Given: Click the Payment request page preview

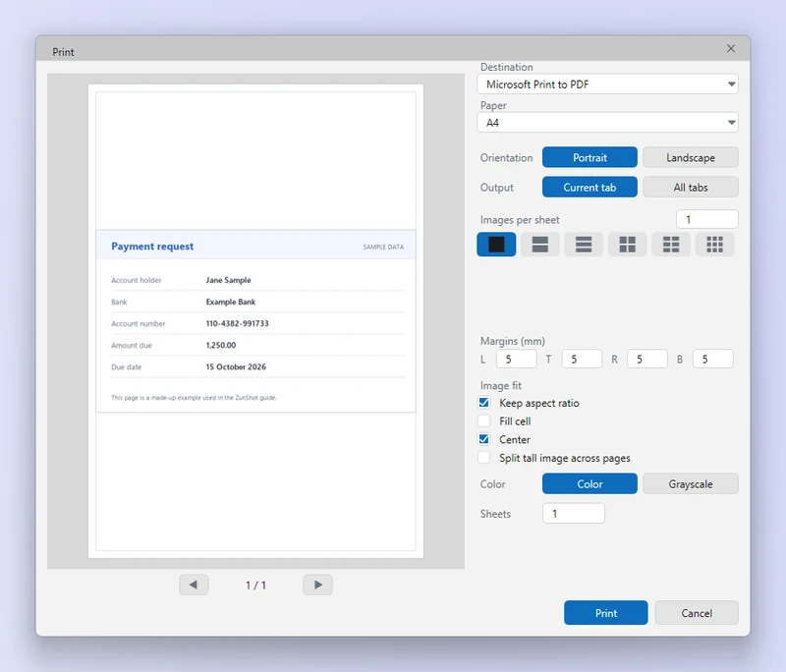Looking at the screenshot, I should (255, 321).
